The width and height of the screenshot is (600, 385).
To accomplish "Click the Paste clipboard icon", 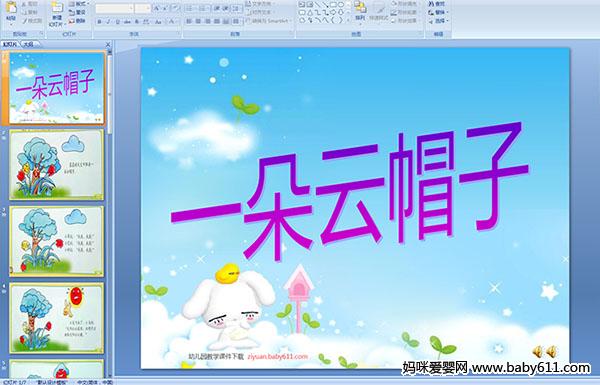I will pos(11,8).
